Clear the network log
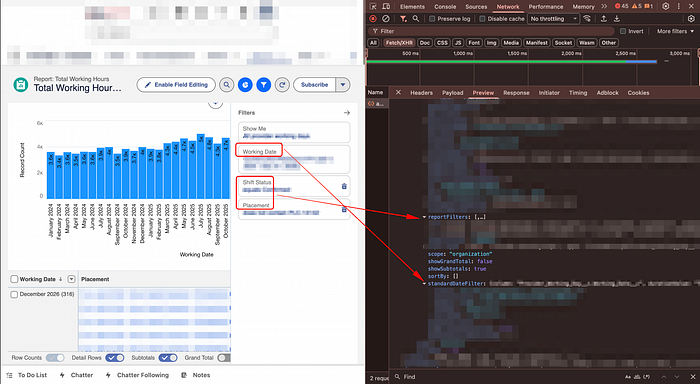 [386, 19]
